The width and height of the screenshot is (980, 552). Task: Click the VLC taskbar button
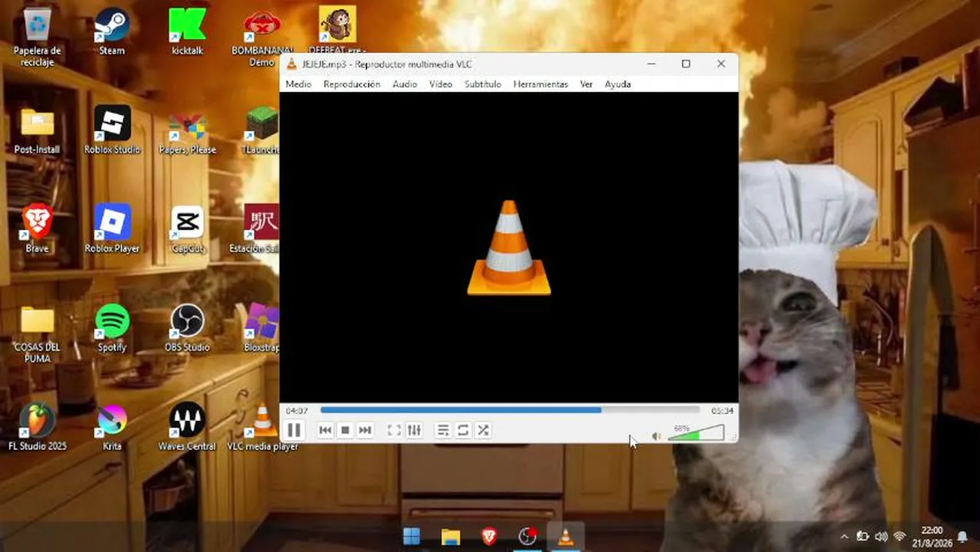565,537
